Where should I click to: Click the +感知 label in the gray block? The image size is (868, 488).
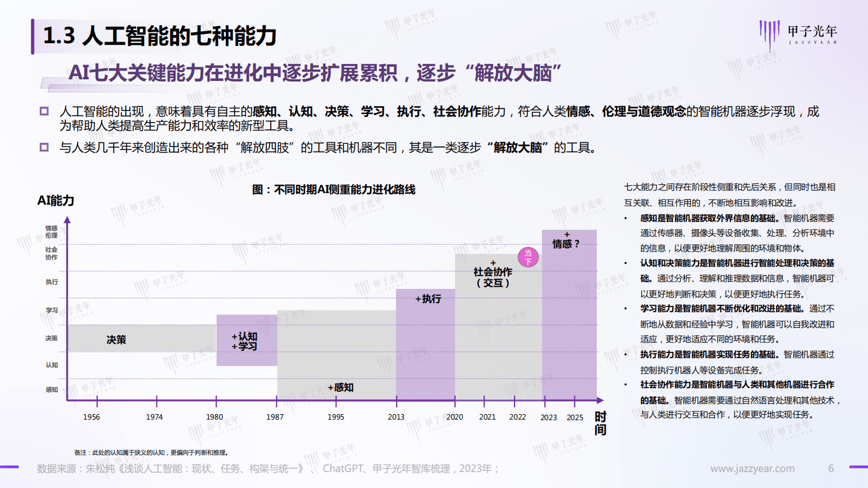click(x=341, y=387)
